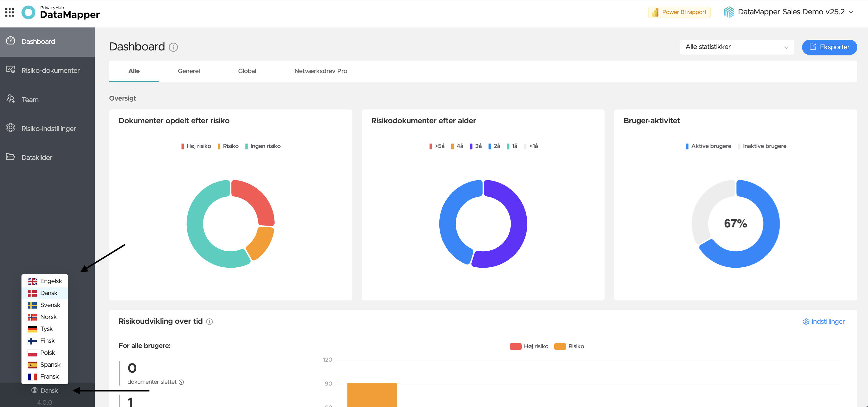Open the Dansk language selector at bottom
This screenshot has width=868, height=407.
(x=45, y=391)
